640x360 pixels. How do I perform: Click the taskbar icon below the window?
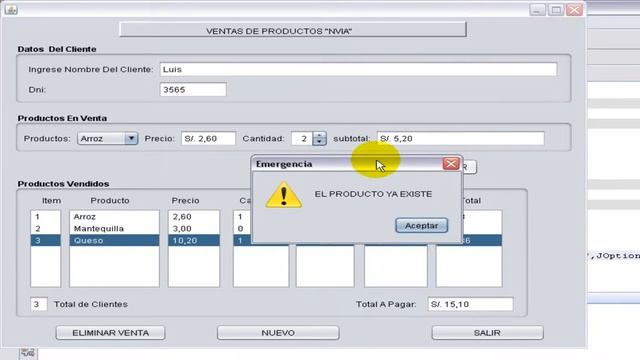[28, 353]
